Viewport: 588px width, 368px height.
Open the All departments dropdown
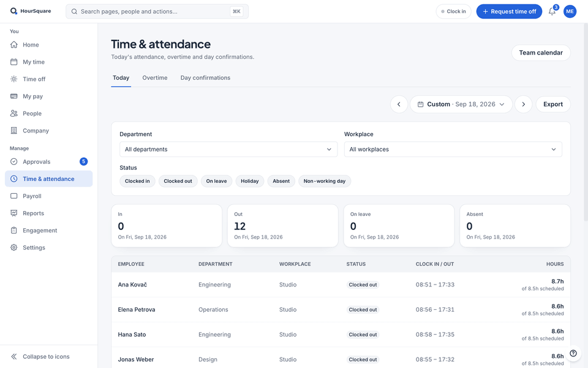click(228, 149)
